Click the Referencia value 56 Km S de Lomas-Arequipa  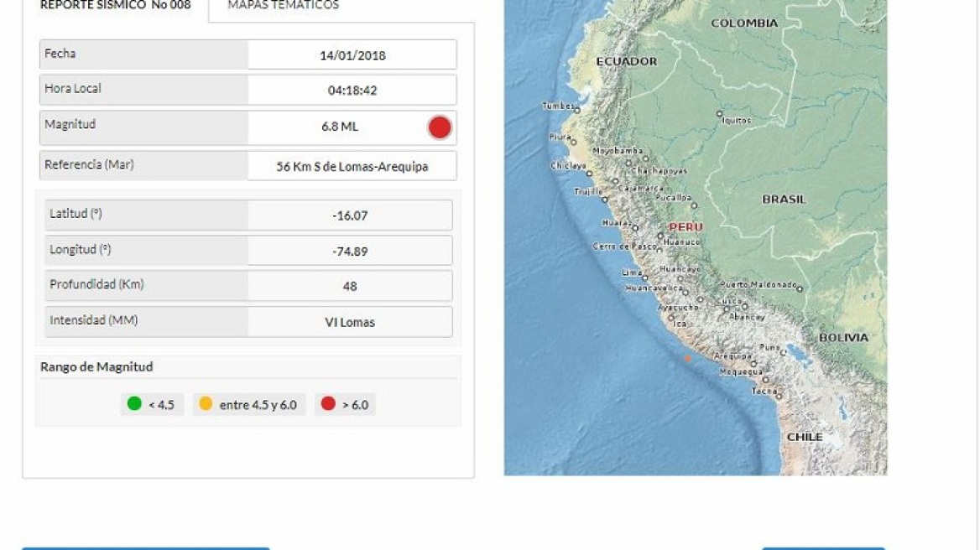(352, 167)
